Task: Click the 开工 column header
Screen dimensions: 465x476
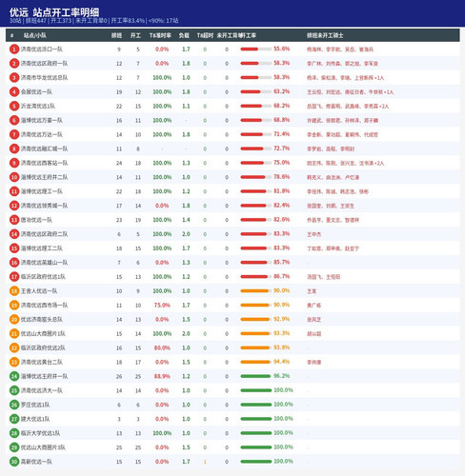Action: (135, 35)
